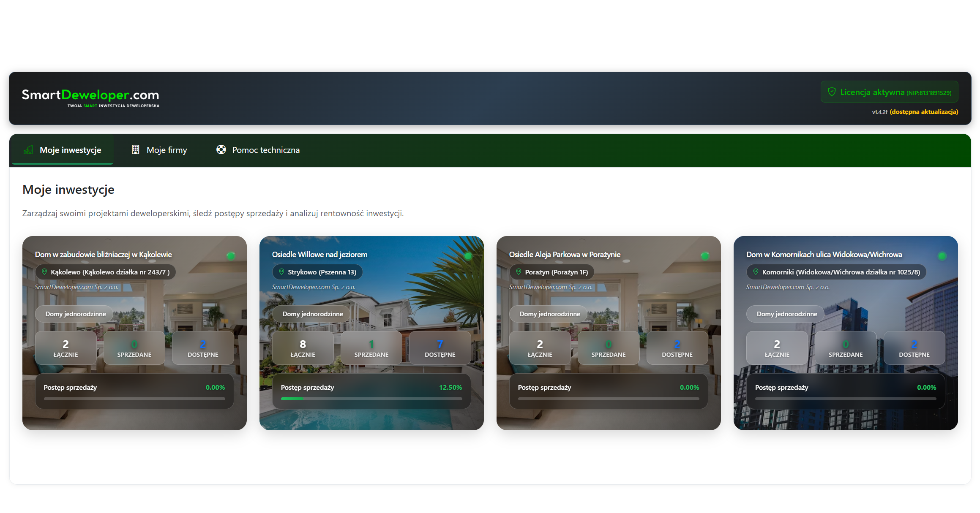Click Domy jednorodzinne tag on Porażyn card
This screenshot has height=513, width=980.
click(x=549, y=314)
